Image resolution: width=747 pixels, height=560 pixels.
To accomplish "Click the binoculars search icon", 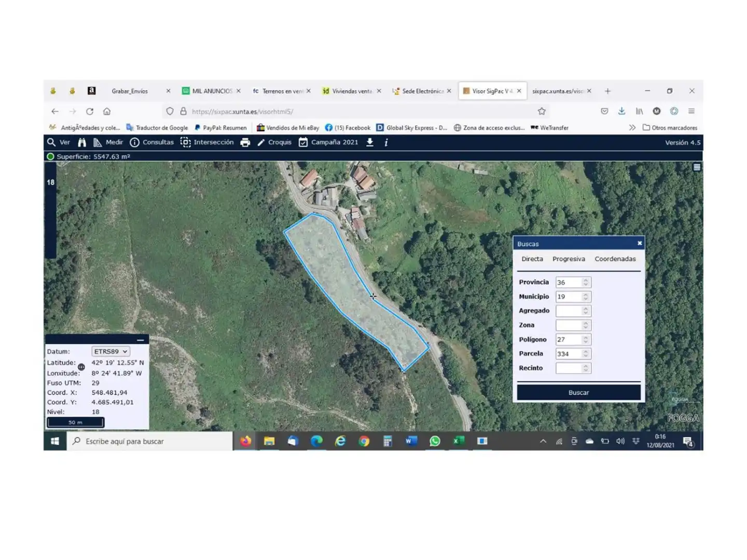I will coord(82,142).
